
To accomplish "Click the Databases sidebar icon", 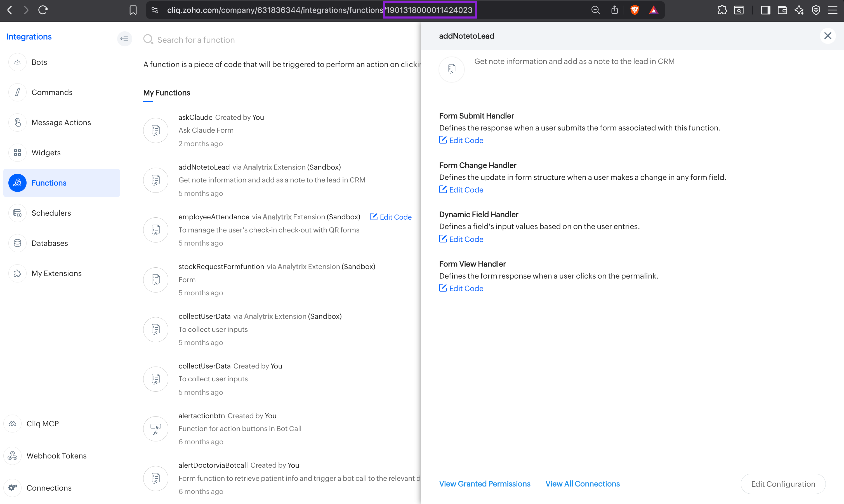I will click(17, 243).
